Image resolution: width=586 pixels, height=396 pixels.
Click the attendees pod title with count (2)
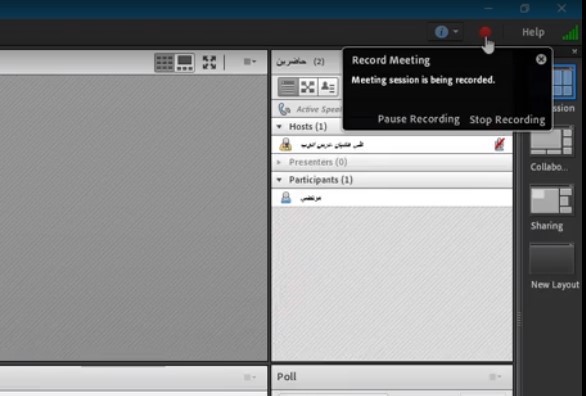pos(300,62)
